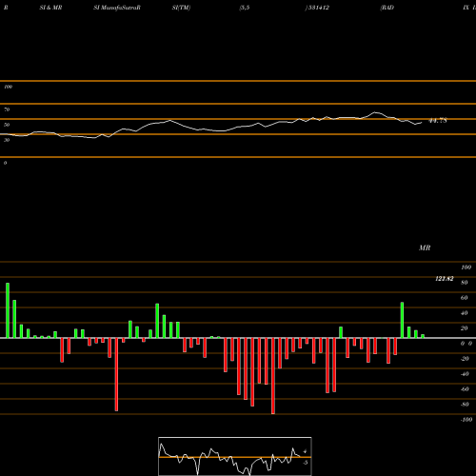Click the MR axis label 80
Image resolution: width=476 pixels, height=476 pixels.
coord(465,283)
